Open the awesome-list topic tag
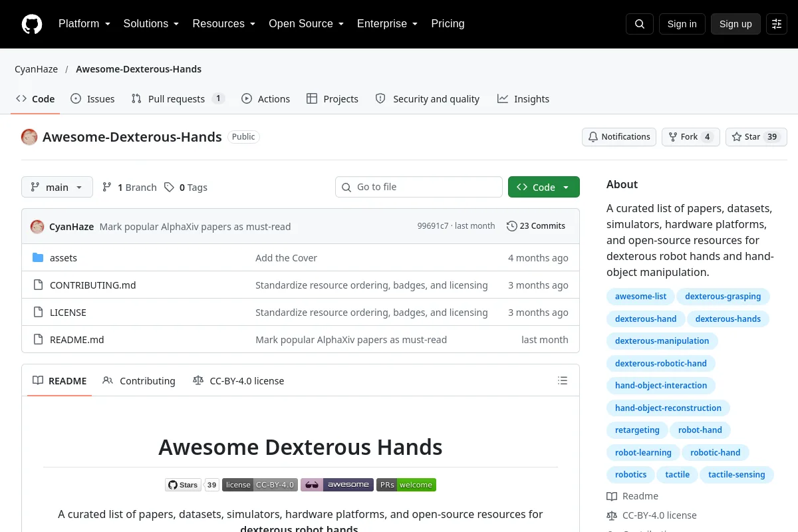The width and height of the screenshot is (798, 532). click(641, 297)
